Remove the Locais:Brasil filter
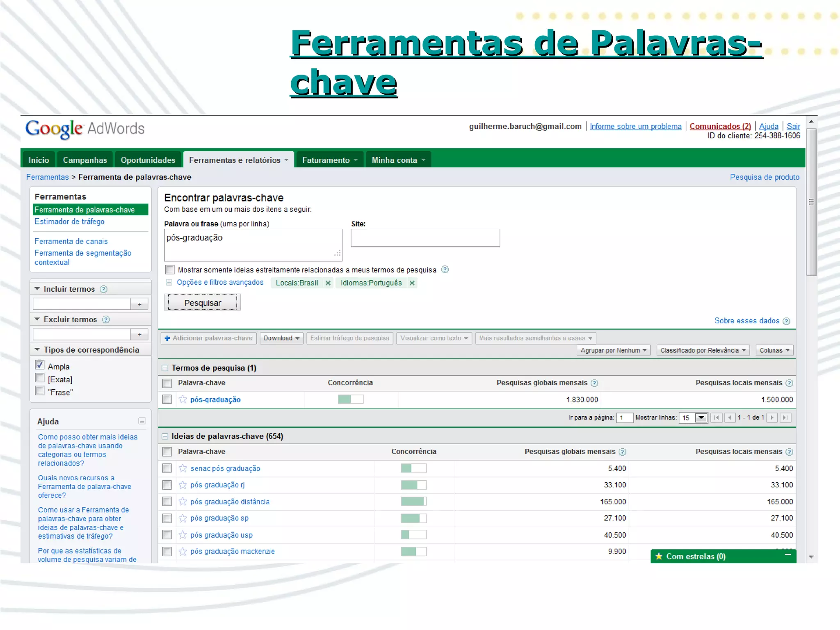The width and height of the screenshot is (840, 630). pyautogui.click(x=328, y=283)
